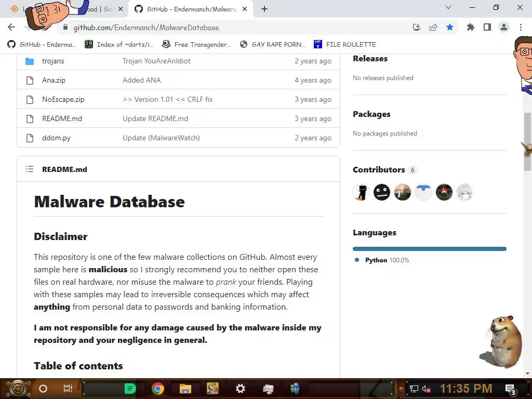532x399 pixels.
Task: Open README.md in the file list
Action: click(62, 119)
